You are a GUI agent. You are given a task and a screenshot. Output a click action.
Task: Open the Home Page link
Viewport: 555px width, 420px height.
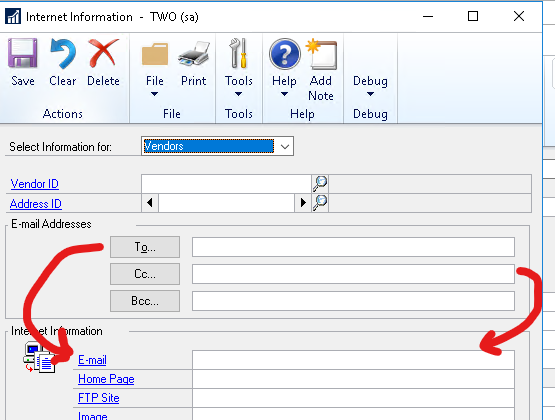(106, 379)
